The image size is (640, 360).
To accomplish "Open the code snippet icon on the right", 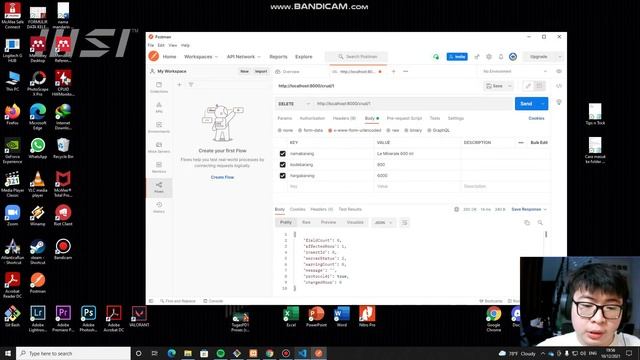I will pos(559,86).
